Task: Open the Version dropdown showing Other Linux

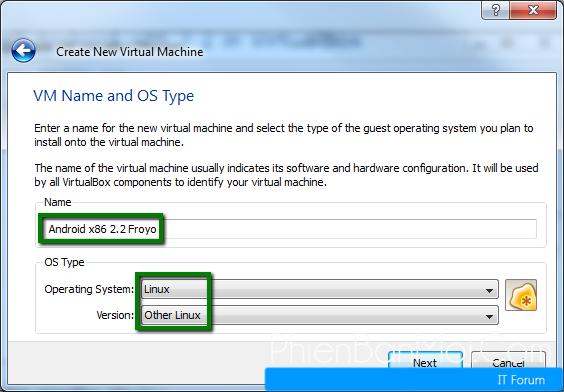Action: [319, 315]
